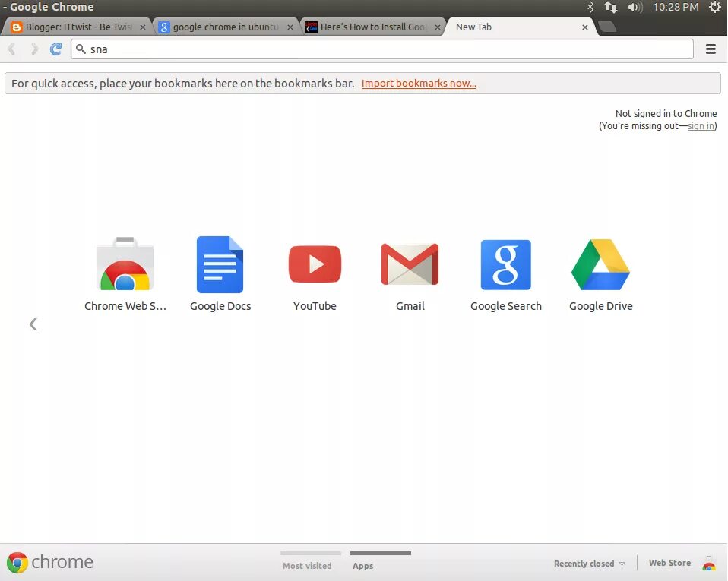
Task: Open the YouTube app icon
Action: point(315,264)
